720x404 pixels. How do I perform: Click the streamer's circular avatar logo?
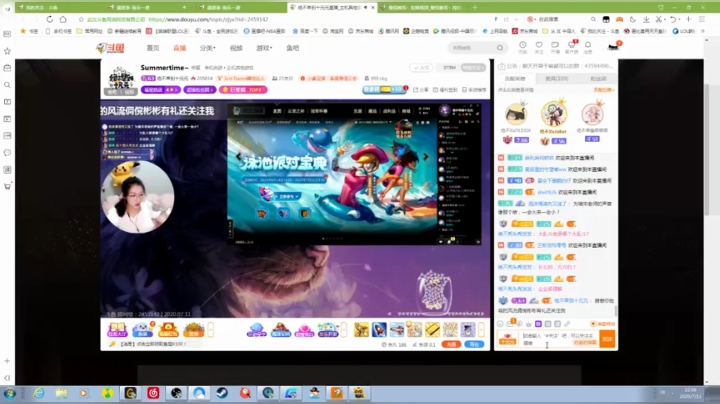coord(121,79)
